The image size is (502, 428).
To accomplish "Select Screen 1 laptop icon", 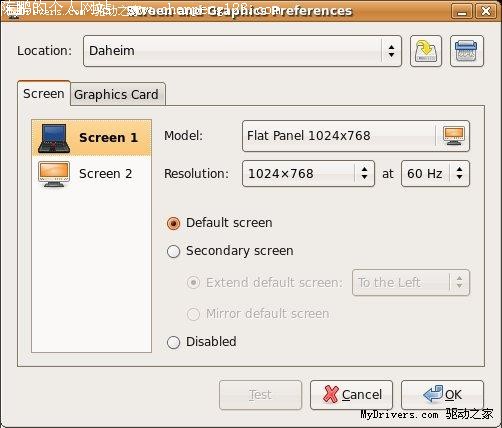I will pyautogui.click(x=54, y=138).
